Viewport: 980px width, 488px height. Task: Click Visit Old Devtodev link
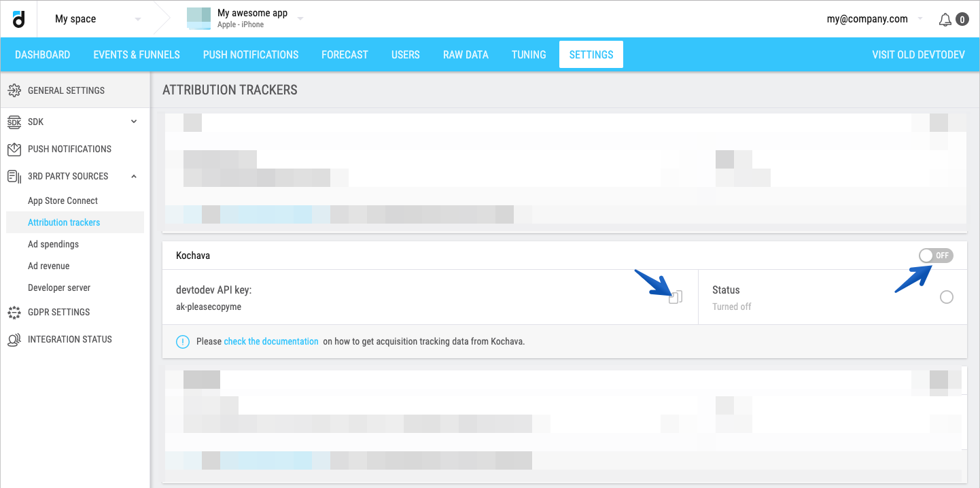(918, 55)
